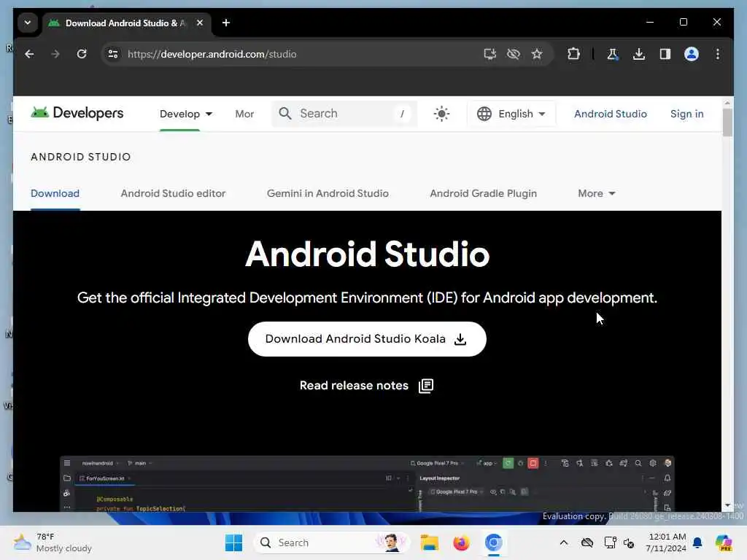Show hidden system tray icons
The height and width of the screenshot is (560, 747).
click(564, 542)
